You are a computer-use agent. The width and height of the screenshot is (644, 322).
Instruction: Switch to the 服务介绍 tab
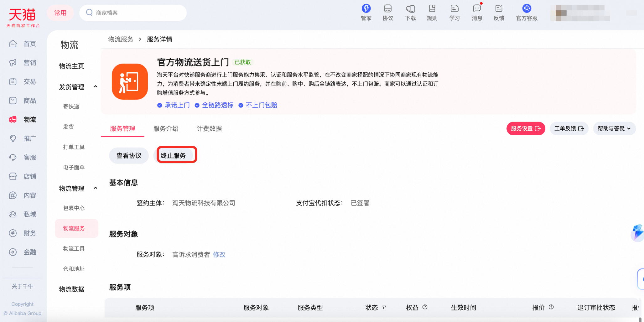coord(166,129)
